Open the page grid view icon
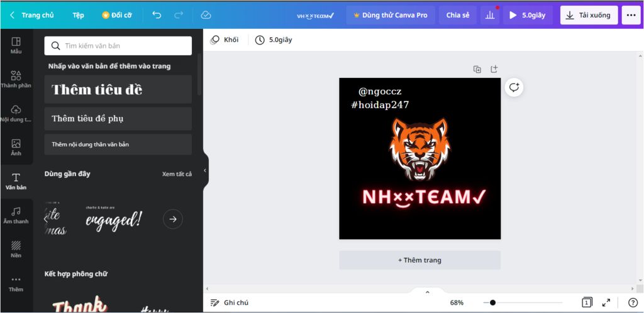Screen dimensions: 644x313 click(587, 302)
